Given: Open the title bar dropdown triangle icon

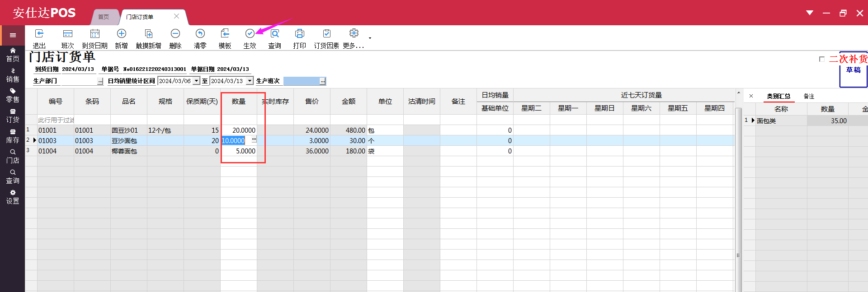Looking at the screenshot, I should point(810,13).
